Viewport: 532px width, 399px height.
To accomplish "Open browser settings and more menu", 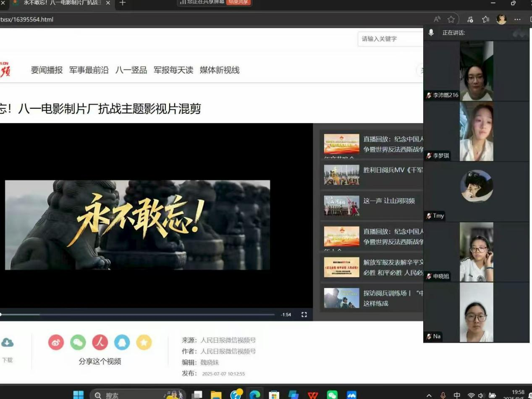I will click(x=517, y=19).
